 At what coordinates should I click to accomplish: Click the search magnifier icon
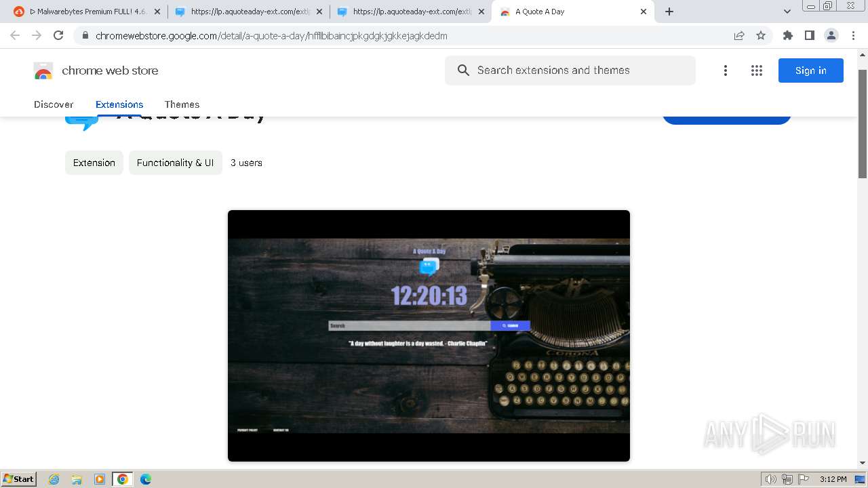pyautogui.click(x=463, y=70)
